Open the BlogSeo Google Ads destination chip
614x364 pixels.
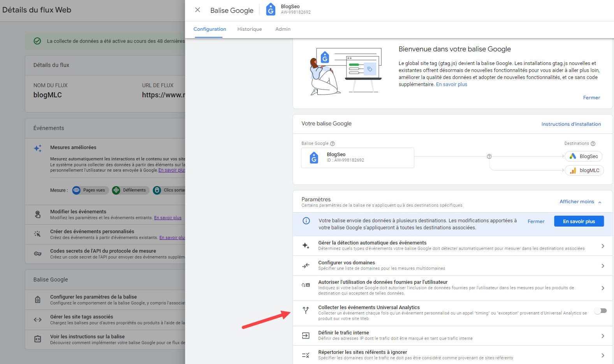click(583, 157)
